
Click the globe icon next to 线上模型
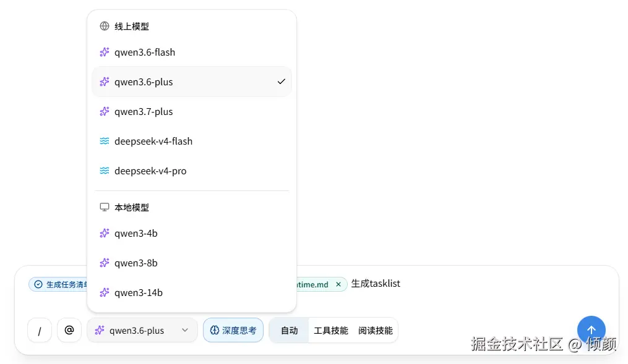coord(104,26)
